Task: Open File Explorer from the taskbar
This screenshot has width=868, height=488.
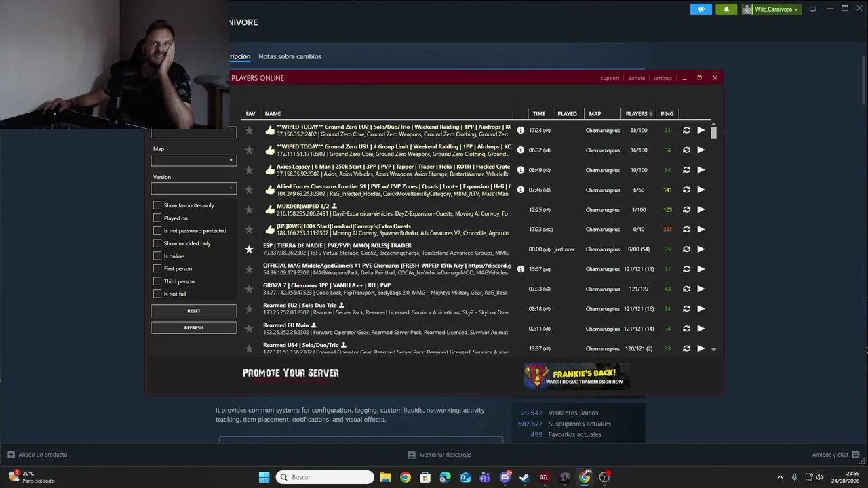Action: pyautogui.click(x=385, y=477)
